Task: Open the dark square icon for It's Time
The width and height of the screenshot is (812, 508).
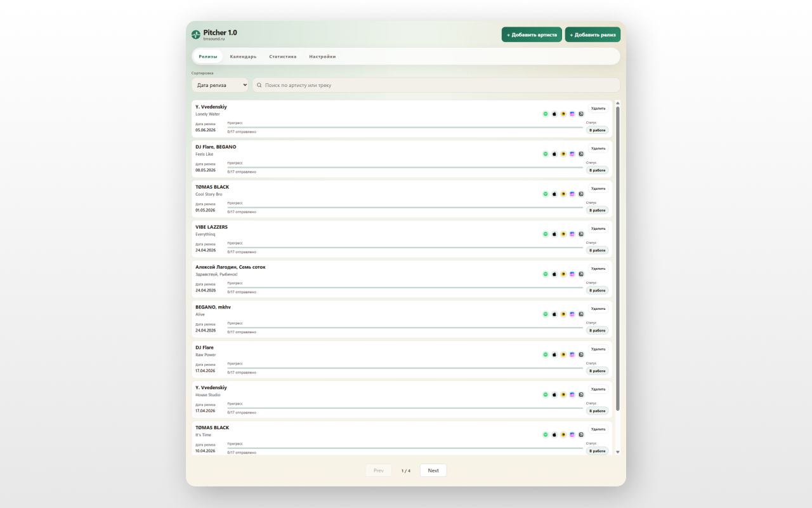Action: pos(580,434)
